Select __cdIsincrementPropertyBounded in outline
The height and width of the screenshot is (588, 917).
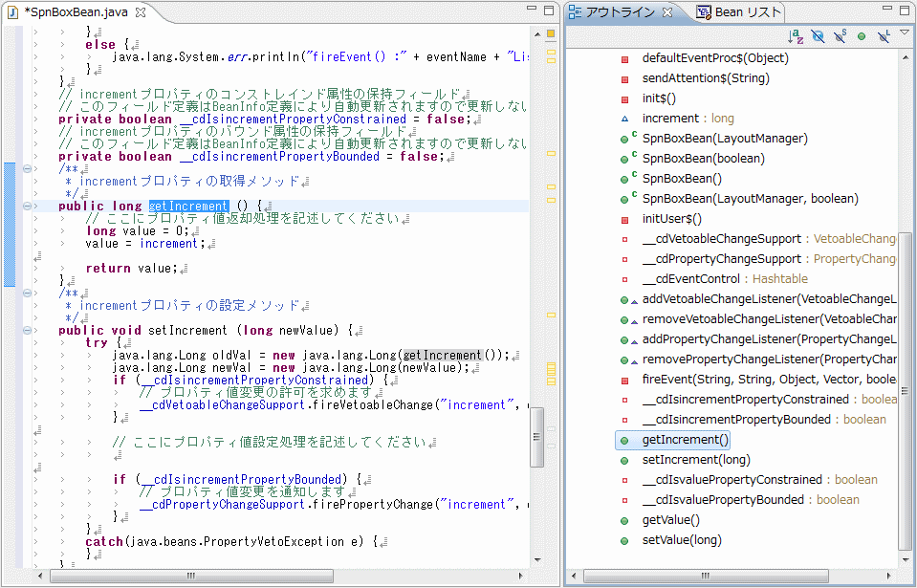764,419
